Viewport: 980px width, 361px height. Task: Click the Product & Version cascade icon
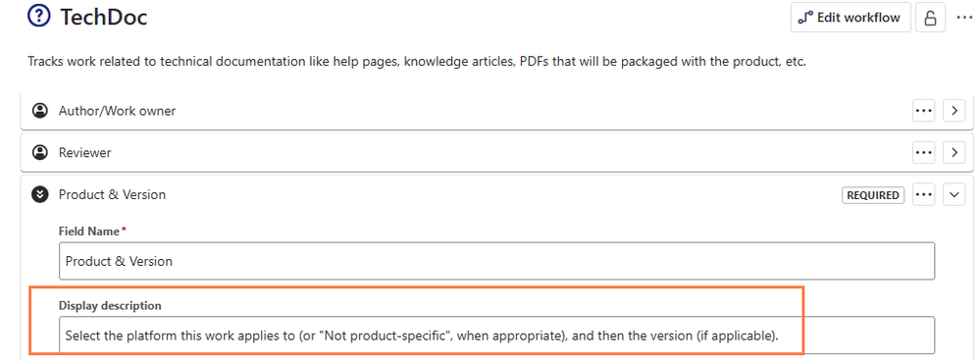[x=40, y=194]
